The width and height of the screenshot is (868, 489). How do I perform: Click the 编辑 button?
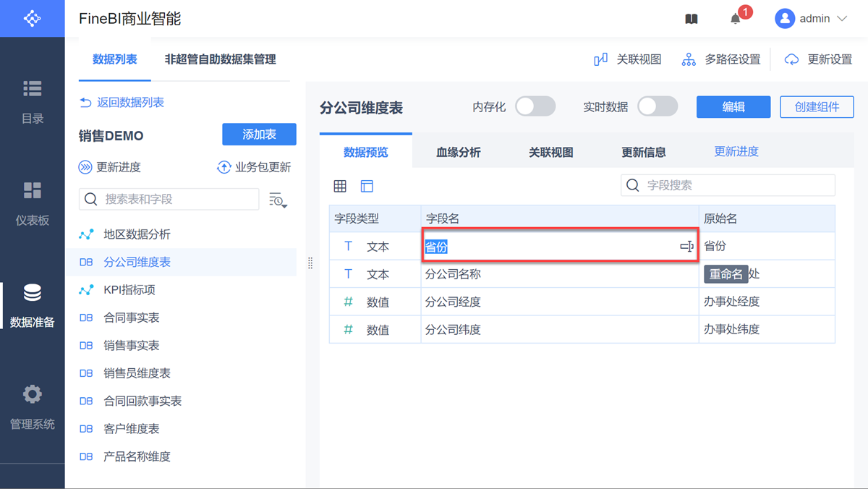click(733, 107)
